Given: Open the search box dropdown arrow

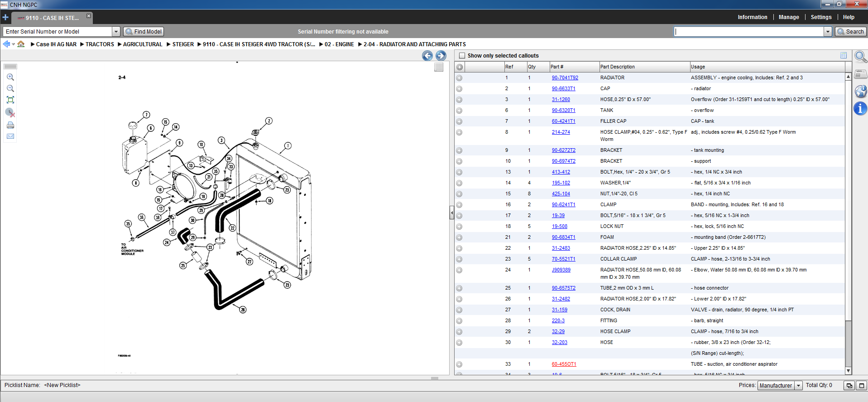Looking at the screenshot, I should 828,32.
